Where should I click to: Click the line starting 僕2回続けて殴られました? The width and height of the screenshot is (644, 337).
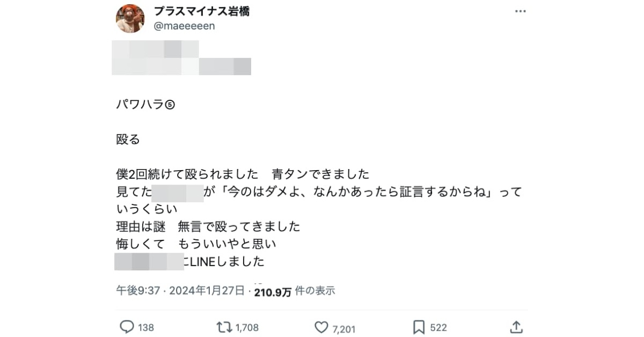tap(243, 174)
